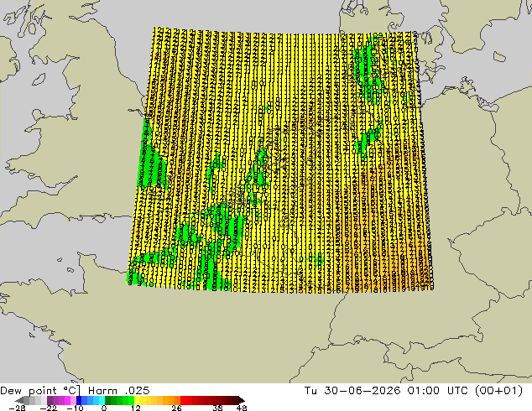
Task: Click the 'Harm .025' model label
Action: pyautogui.click(x=119, y=391)
